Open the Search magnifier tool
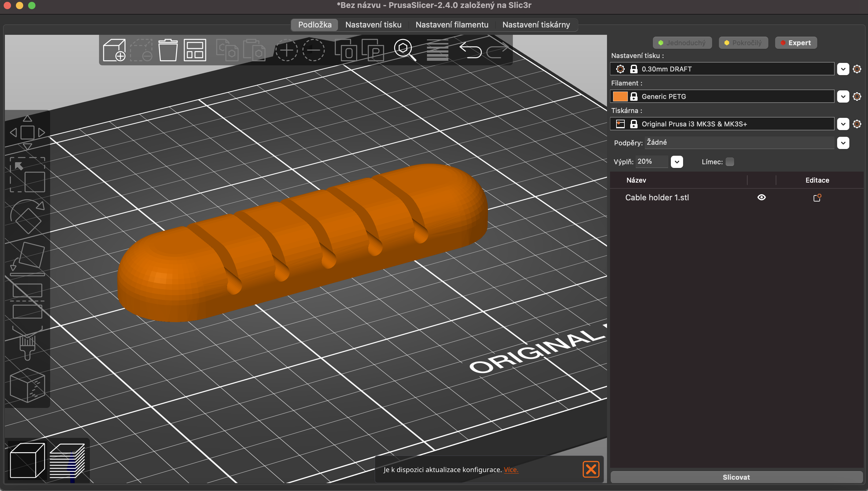 point(405,50)
